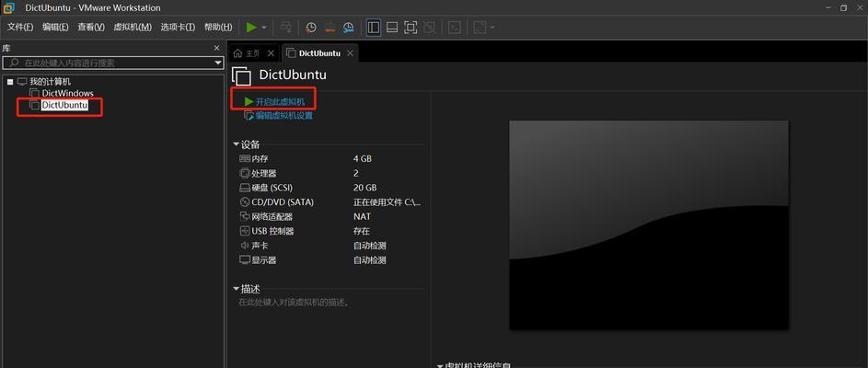Click the VM icon beside DictUbuntu heading

click(x=241, y=76)
